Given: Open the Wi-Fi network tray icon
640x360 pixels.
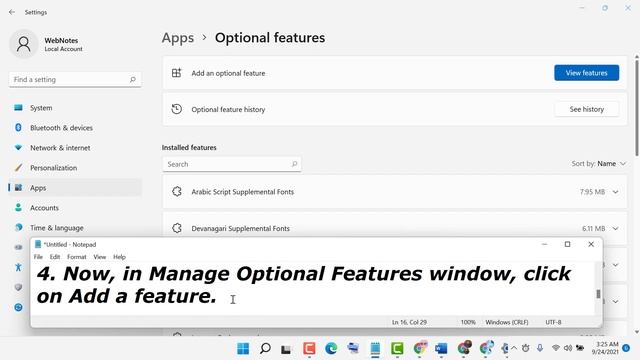Looking at the screenshot, I should [556, 348].
